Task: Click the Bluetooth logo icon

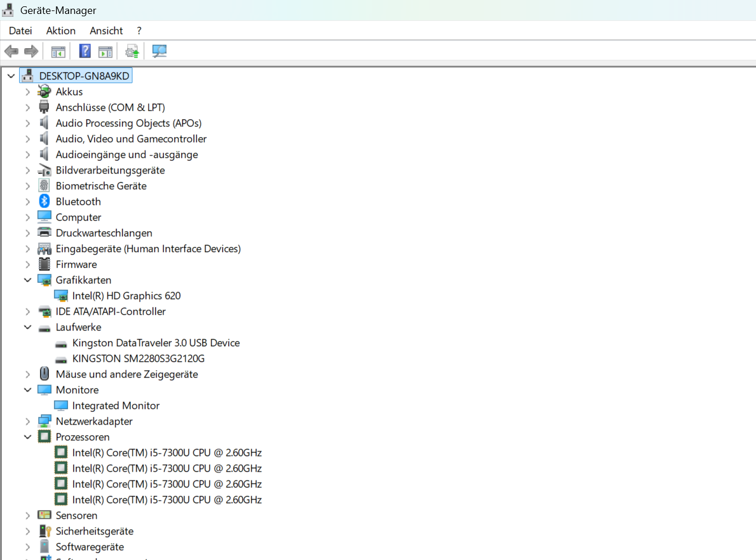Action: [x=44, y=201]
